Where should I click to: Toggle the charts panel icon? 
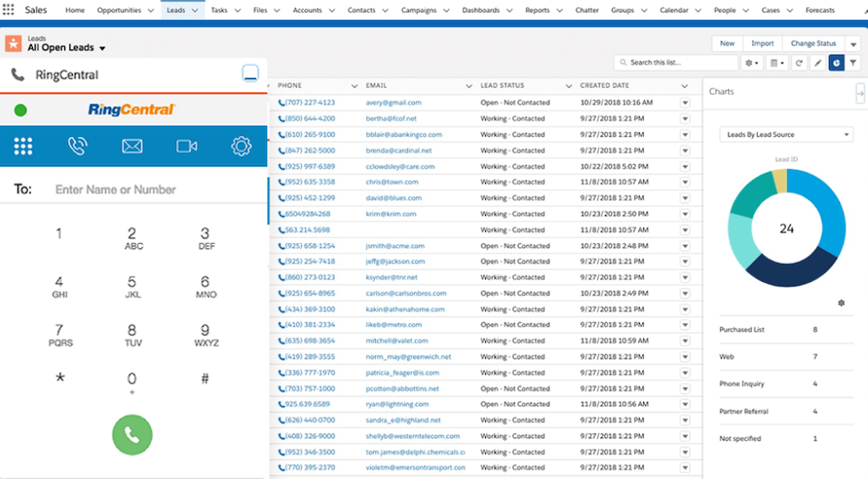(837, 62)
